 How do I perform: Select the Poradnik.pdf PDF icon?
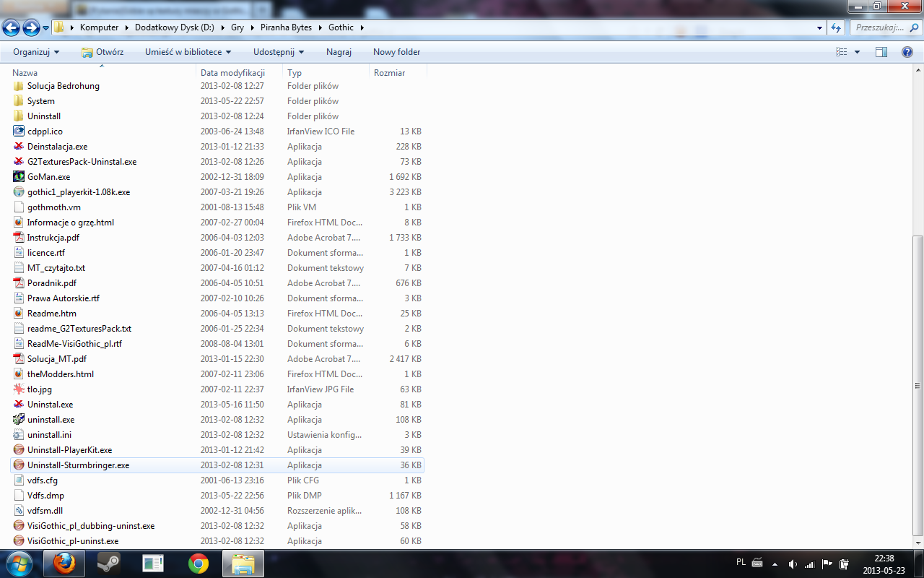(19, 283)
